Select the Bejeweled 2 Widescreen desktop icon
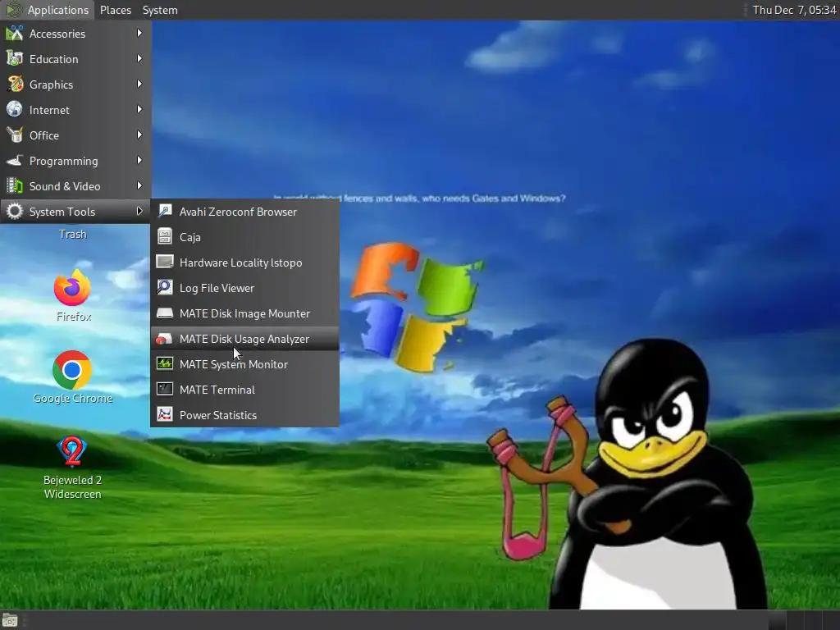Screen dimensions: 840x630 point(72,451)
